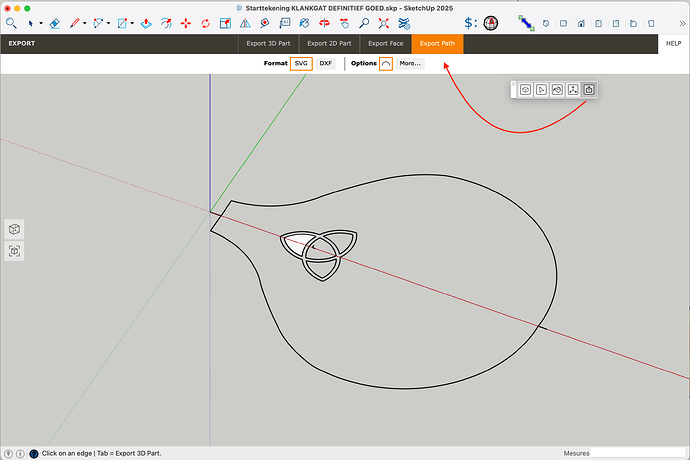This screenshot has width=690, height=460.
Task: Select the Orbit tool
Action: click(324, 23)
